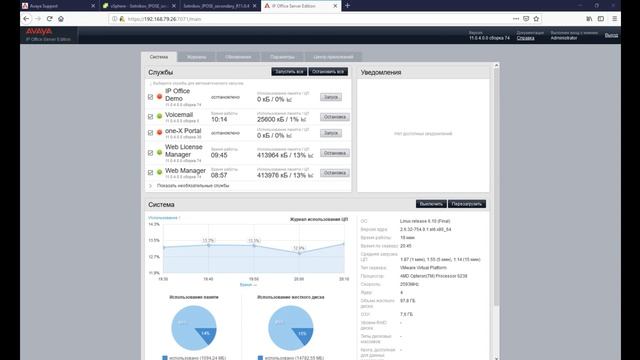Click the Запустить все button
The height and width of the screenshot is (360, 640).
(x=289, y=71)
